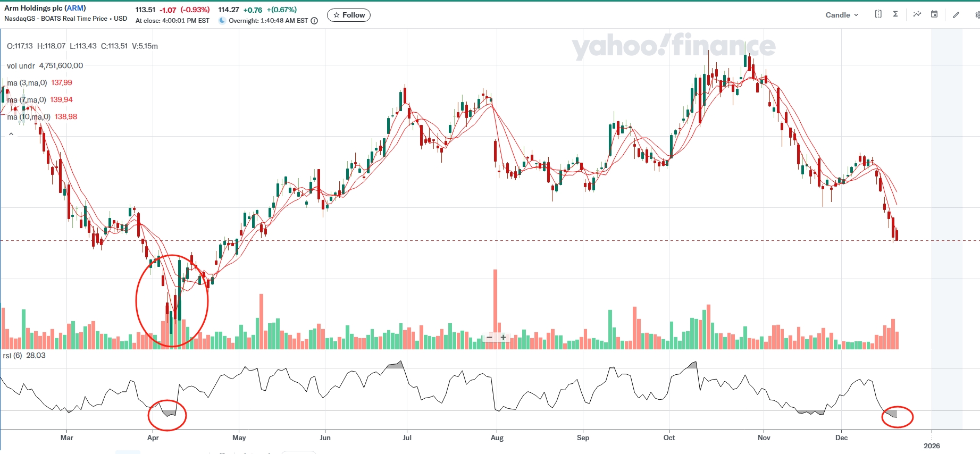Zoom out with the minus button
This screenshot has height=454, width=980.
[x=489, y=338]
